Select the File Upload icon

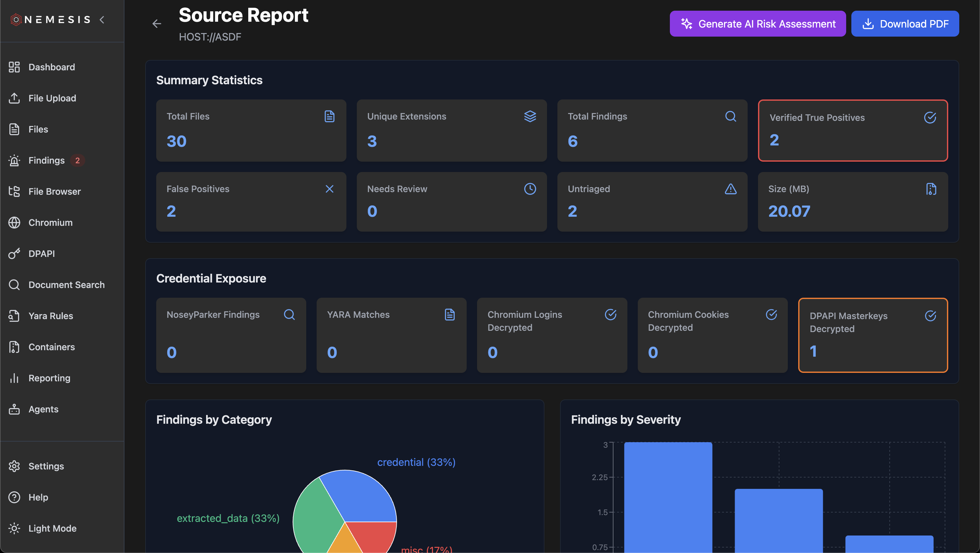(x=15, y=98)
